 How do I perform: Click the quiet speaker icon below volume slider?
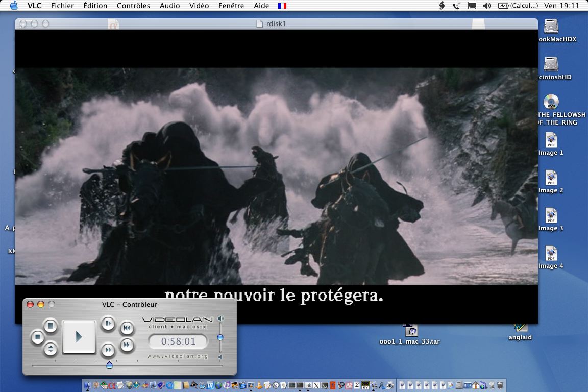pyautogui.click(x=220, y=357)
